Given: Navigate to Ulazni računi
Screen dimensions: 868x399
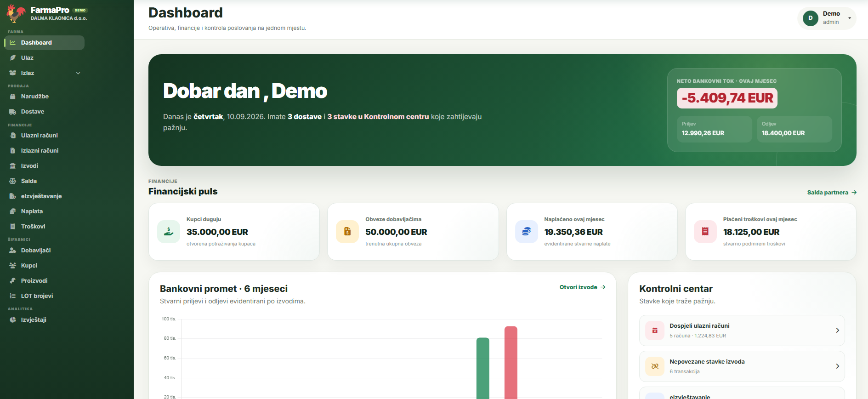Looking at the screenshot, I should point(44,136).
